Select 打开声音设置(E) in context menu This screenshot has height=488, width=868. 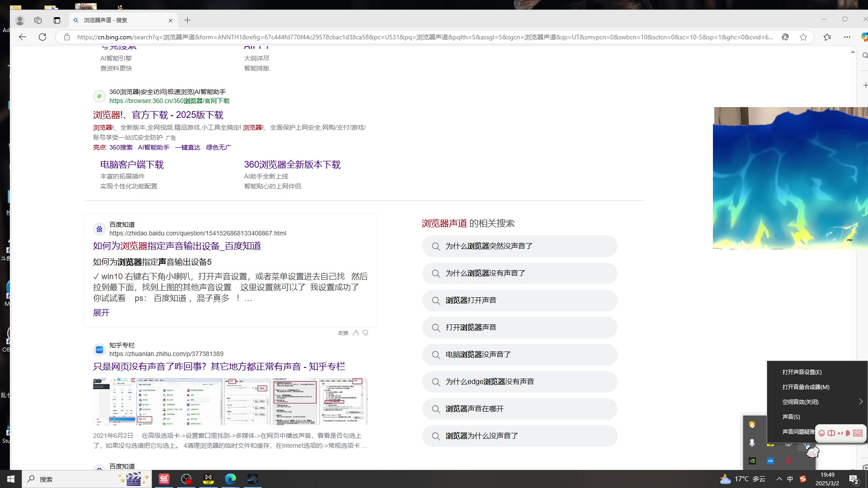[817, 372]
